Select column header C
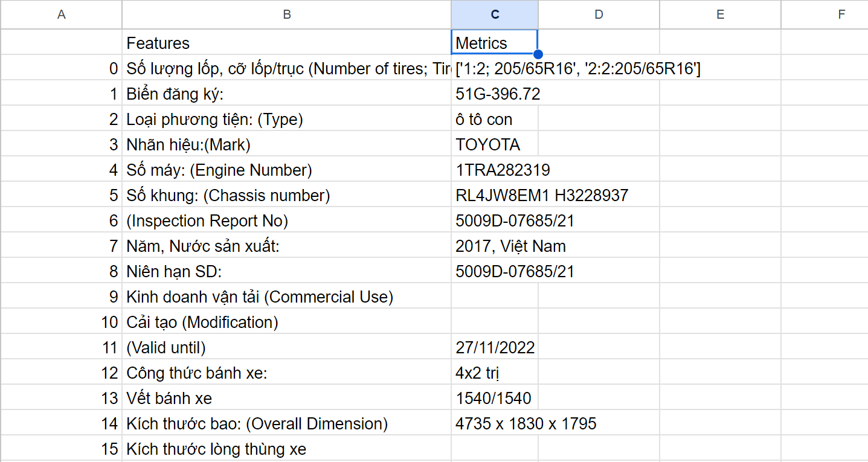This screenshot has width=868, height=462. coord(495,14)
